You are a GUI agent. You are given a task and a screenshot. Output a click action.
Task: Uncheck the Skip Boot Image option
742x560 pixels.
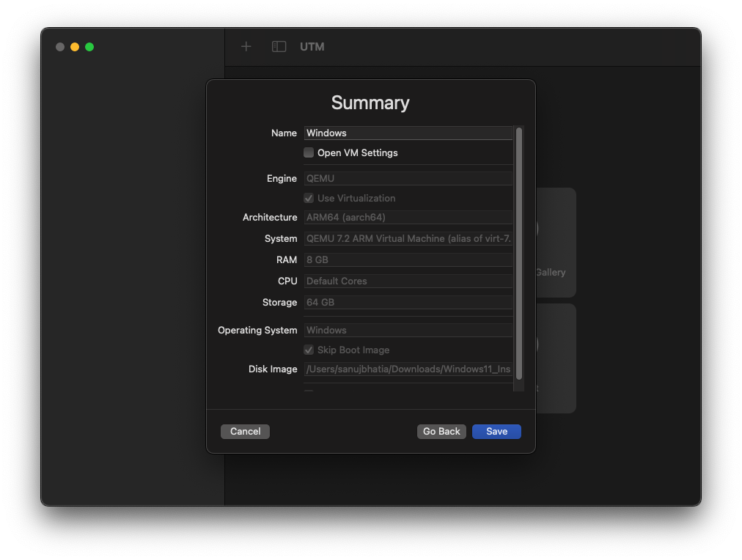coord(309,350)
